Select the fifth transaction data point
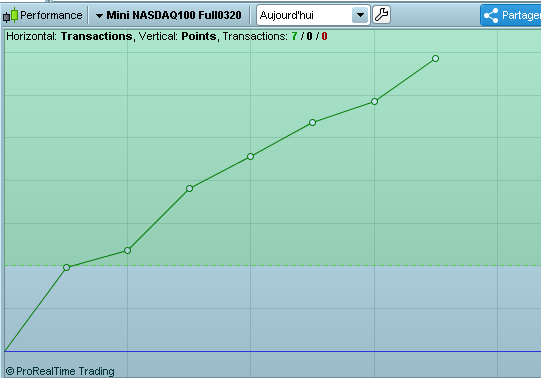This screenshot has height=378, width=541. coord(312,122)
